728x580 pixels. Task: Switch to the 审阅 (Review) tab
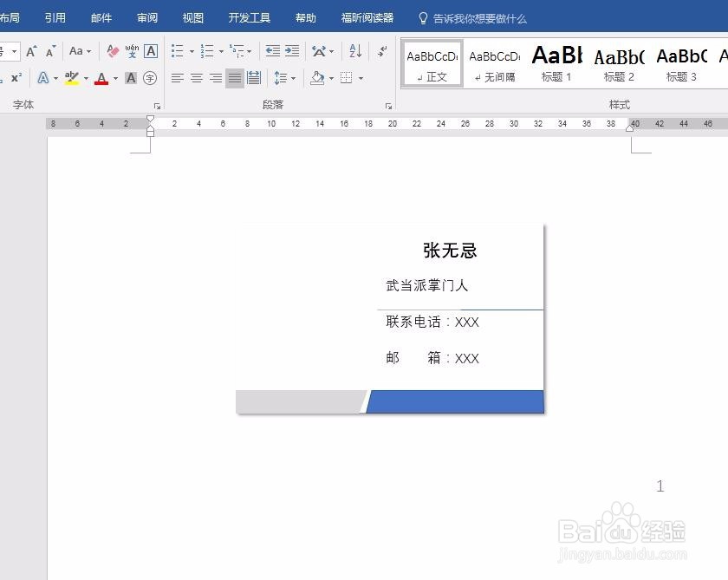click(x=146, y=16)
